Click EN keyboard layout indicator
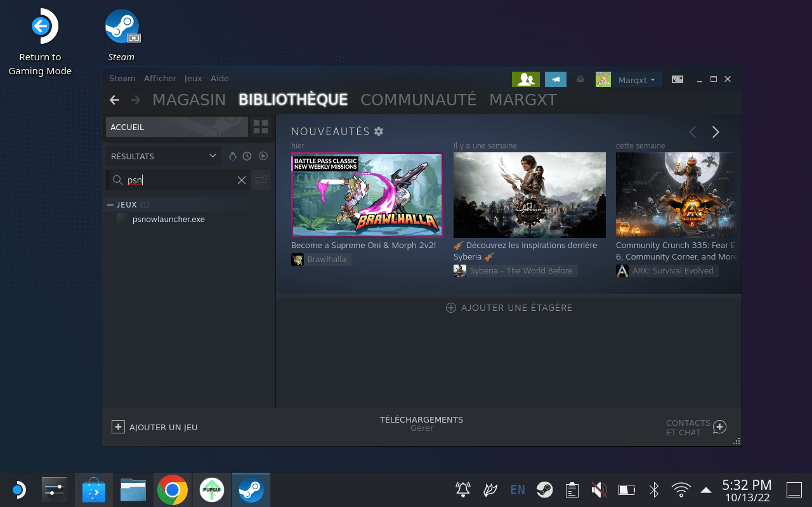Viewport: 812px width, 507px height. point(518,490)
